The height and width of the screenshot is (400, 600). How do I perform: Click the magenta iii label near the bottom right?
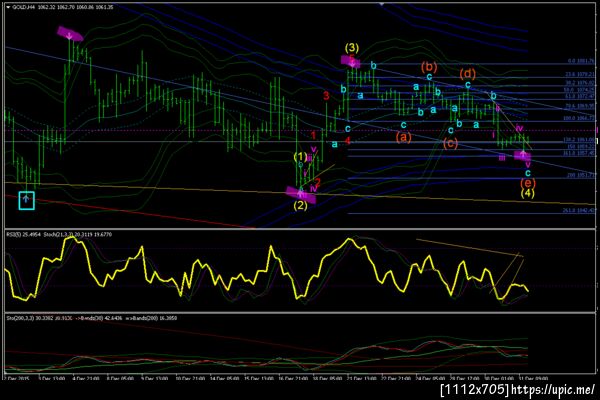click(502, 158)
